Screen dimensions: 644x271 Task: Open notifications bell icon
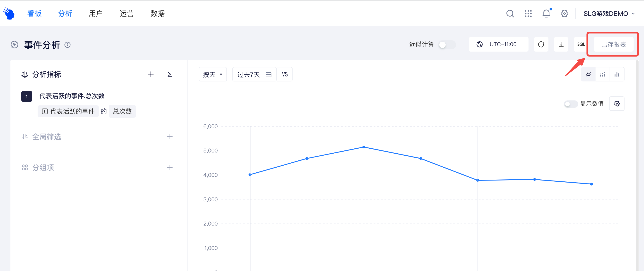point(546,13)
